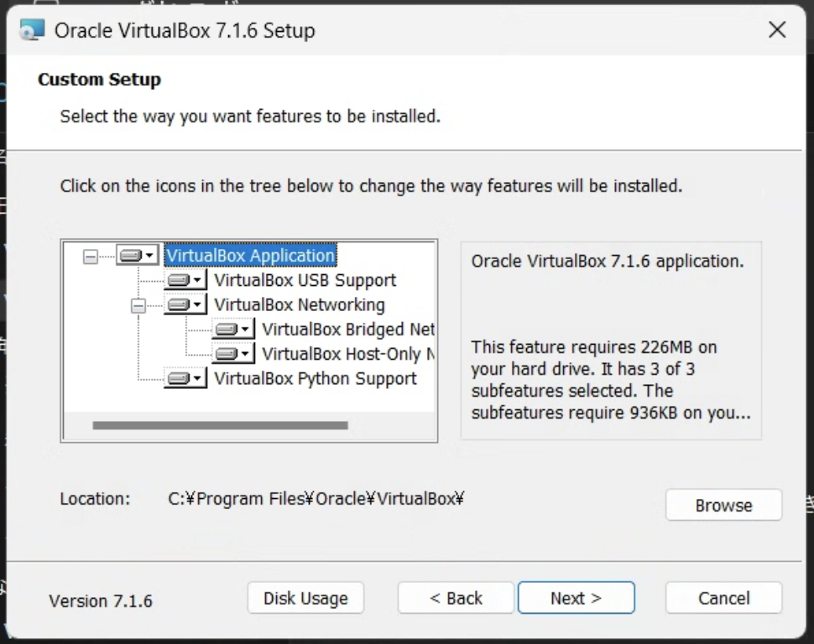Click the VirtualBox Application drive icon
Screen dimensions: 814x644
click(x=131, y=255)
